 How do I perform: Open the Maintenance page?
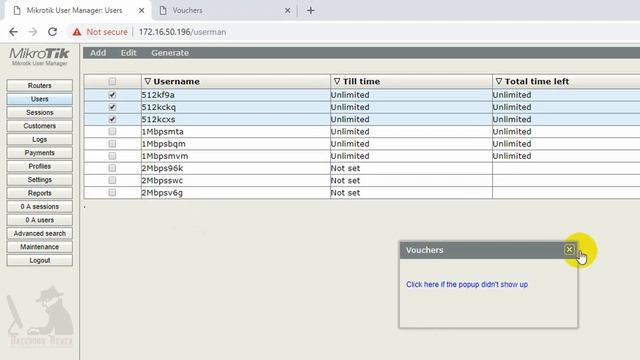pos(40,247)
